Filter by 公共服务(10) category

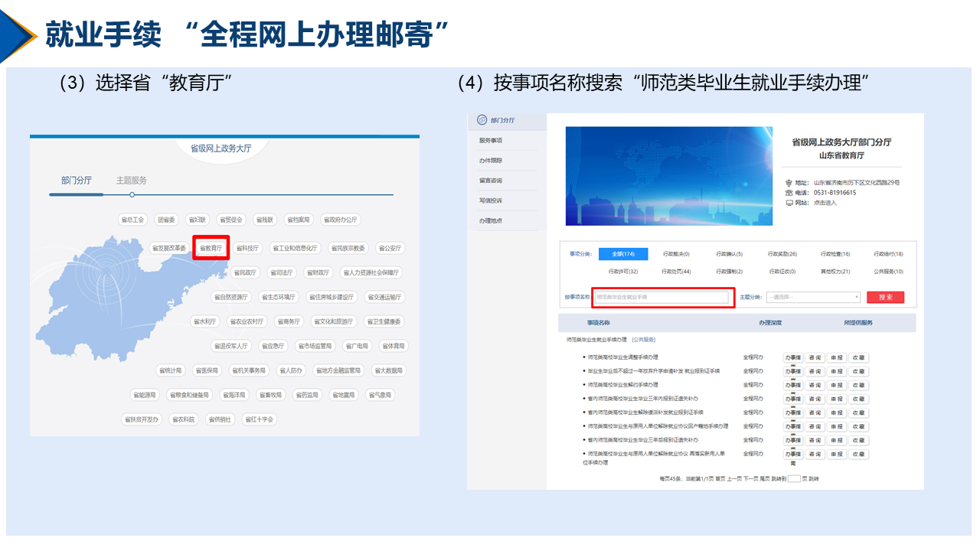[x=887, y=272]
